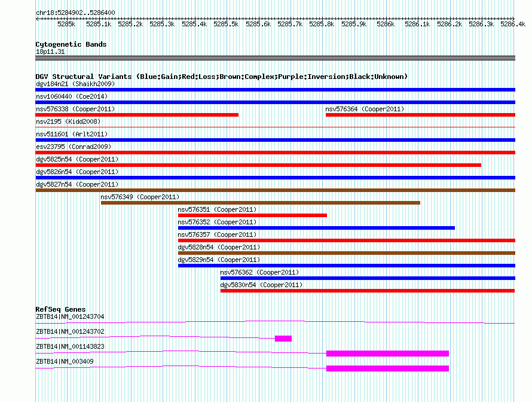Click the nsv511601 (Arlt2011) label
The height and width of the screenshot is (402, 532).
72,134
